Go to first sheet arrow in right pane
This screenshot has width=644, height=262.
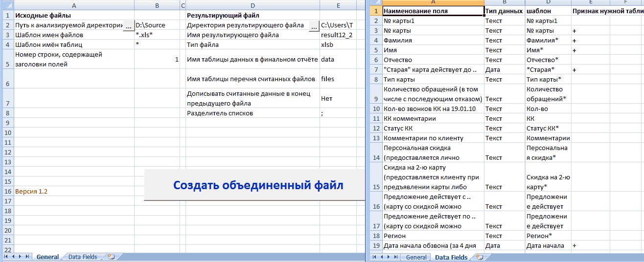point(375,257)
